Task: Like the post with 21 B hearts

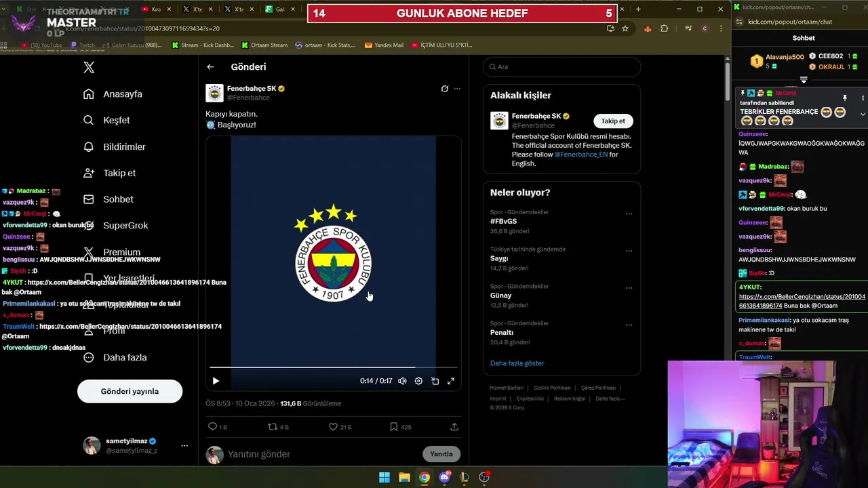Action: click(340, 427)
